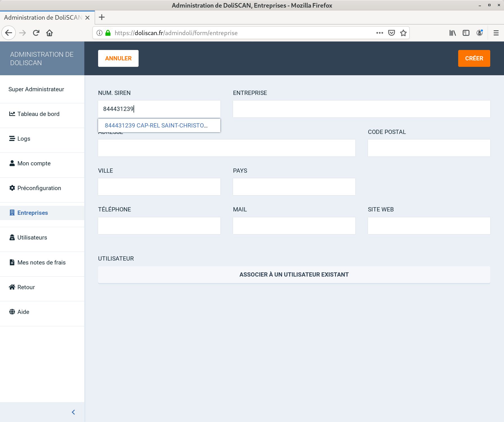The width and height of the screenshot is (504, 422).
Task: Open Préconfiguration gear icon
Action: pos(12,188)
